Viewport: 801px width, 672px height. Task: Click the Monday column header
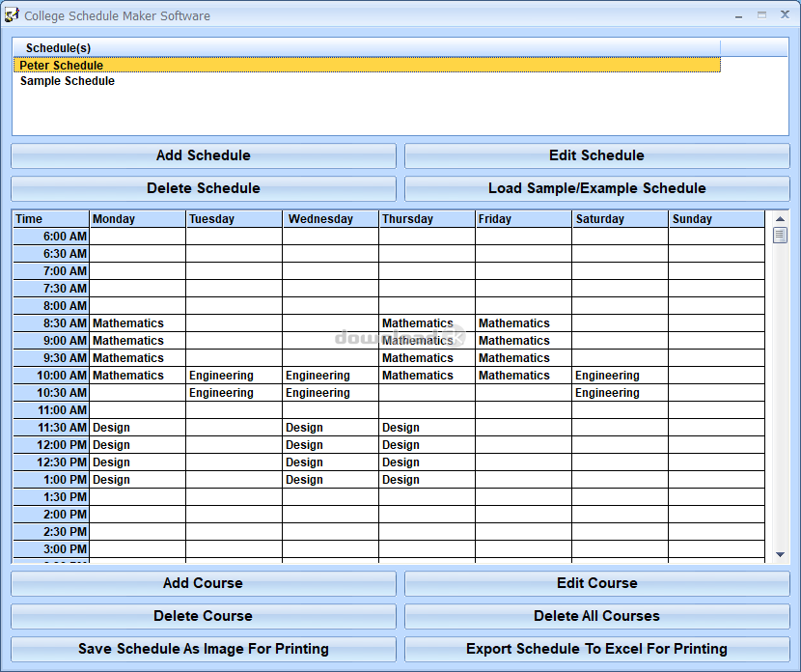click(138, 219)
